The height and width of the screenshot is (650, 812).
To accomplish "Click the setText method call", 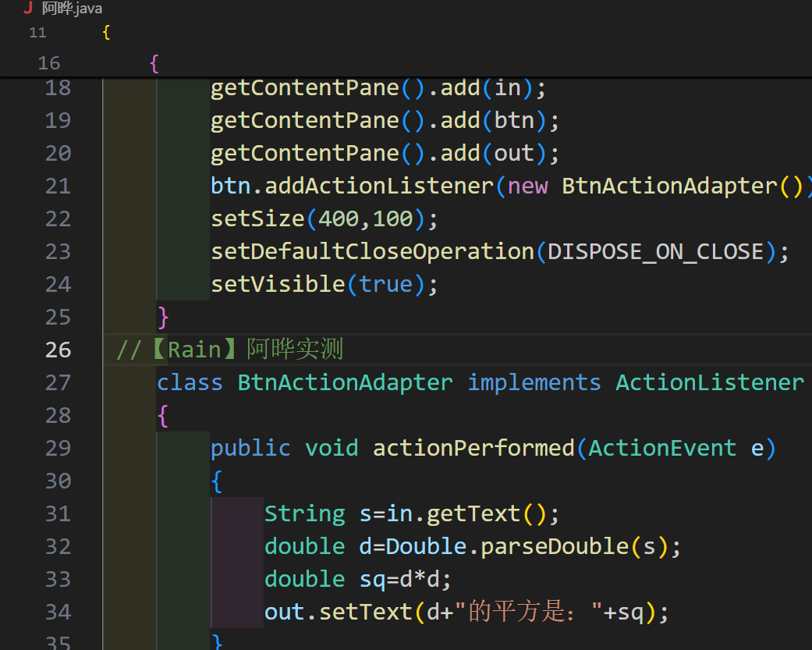I will click(366, 613).
